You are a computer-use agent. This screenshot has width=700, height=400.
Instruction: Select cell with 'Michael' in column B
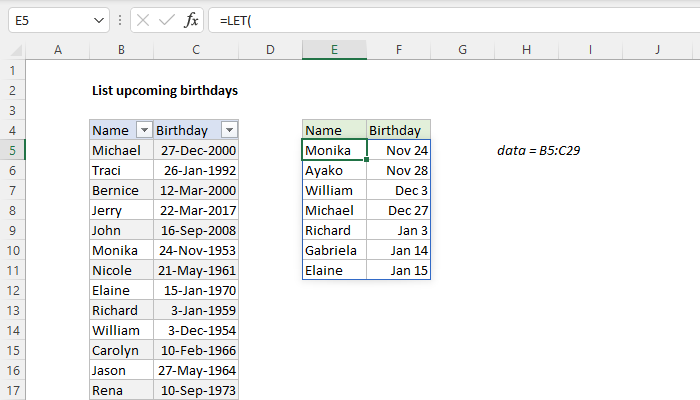tap(121, 150)
